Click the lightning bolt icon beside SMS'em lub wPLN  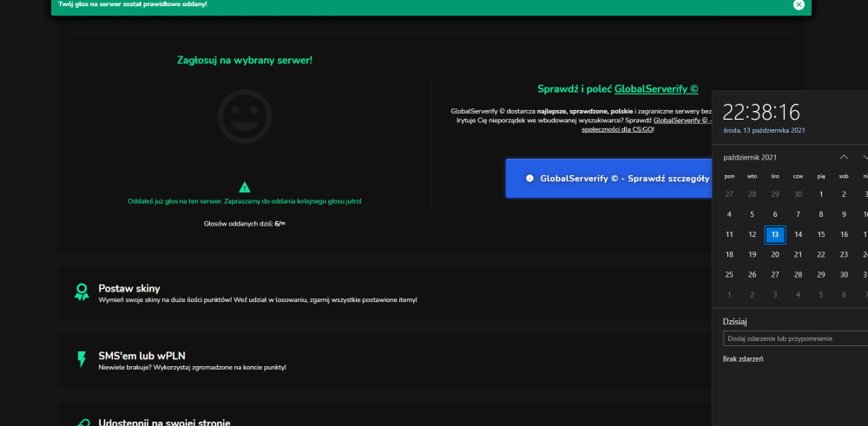[82, 359]
